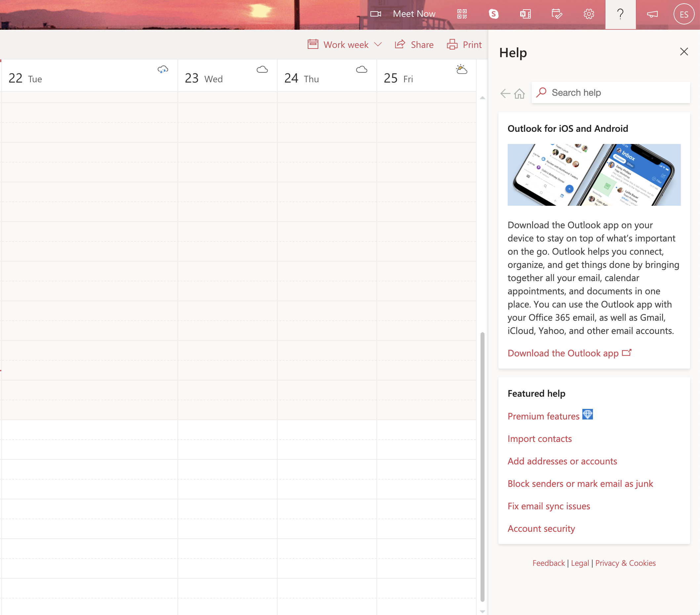This screenshot has width=700, height=615.
Task: Dismiss the Help pane with the X
Action: pyautogui.click(x=684, y=52)
